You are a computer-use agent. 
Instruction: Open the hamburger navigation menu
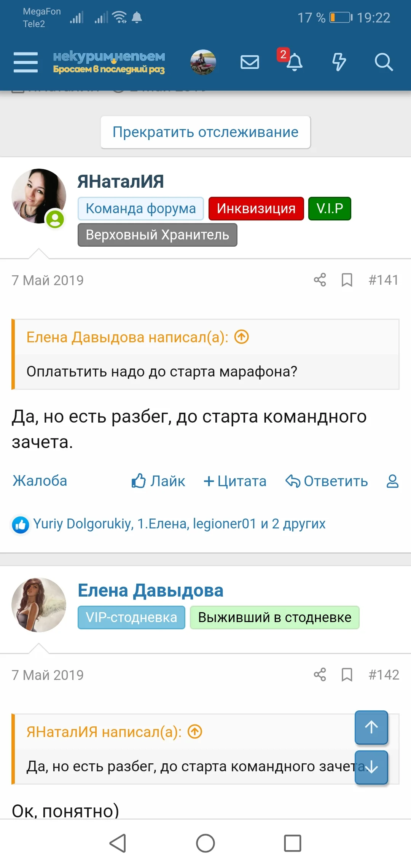pyautogui.click(x=25, y=62)
